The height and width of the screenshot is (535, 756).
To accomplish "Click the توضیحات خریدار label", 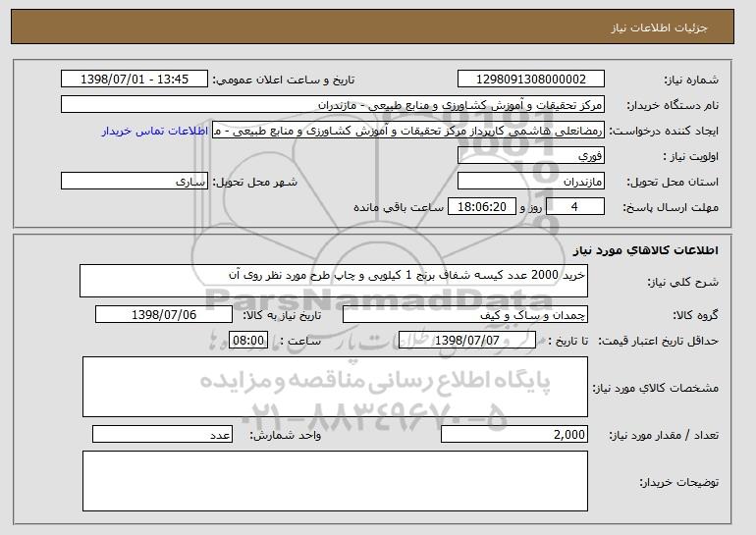I will pos(678,482).
